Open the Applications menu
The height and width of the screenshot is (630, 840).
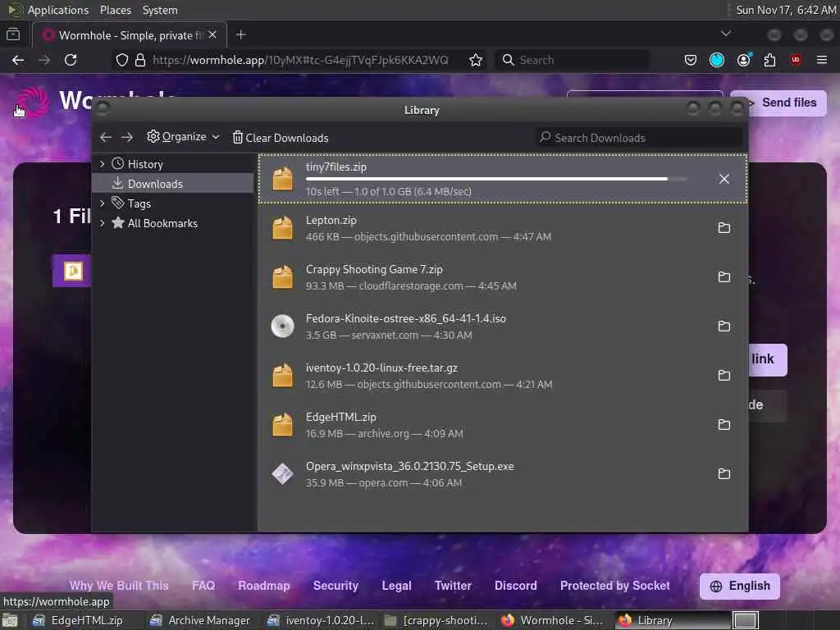pos(58,10)
